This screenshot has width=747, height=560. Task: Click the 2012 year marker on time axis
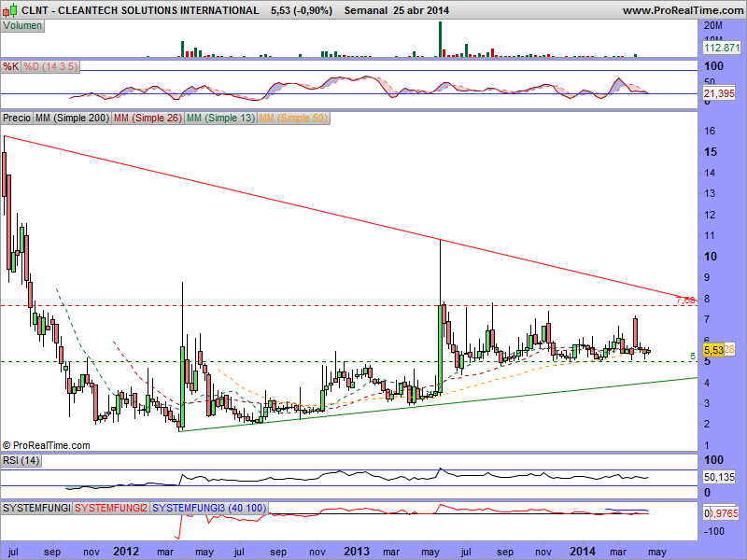[126, 552]
